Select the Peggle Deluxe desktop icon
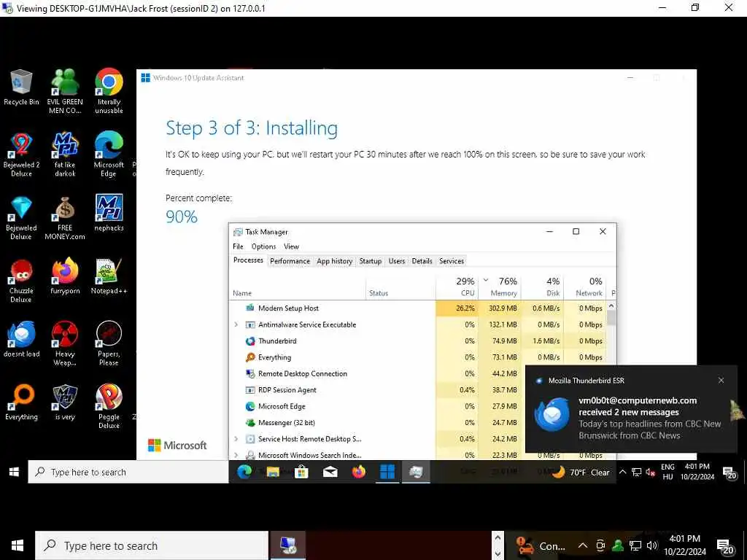The height and width of the screenshot is (560, 747). [x=109, y=405]
